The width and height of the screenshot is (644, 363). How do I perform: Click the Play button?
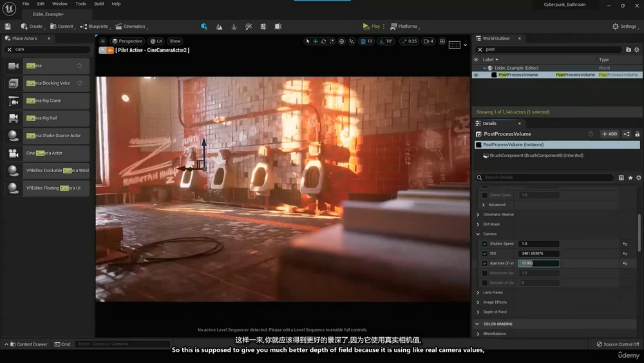372,26
